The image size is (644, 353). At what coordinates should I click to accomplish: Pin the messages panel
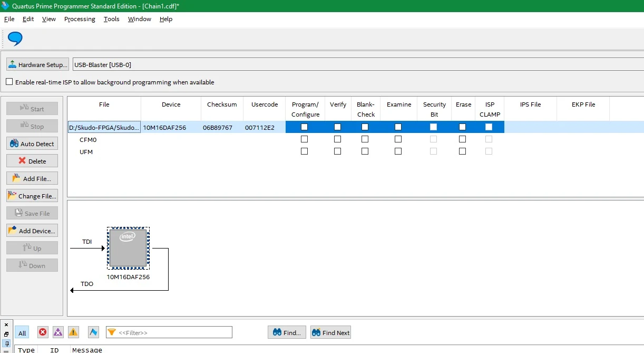coord(6,344)
